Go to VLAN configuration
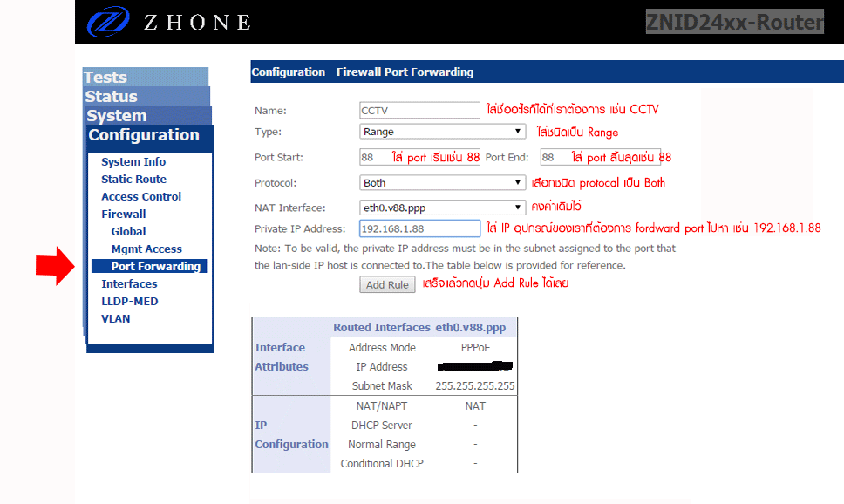 115,318
